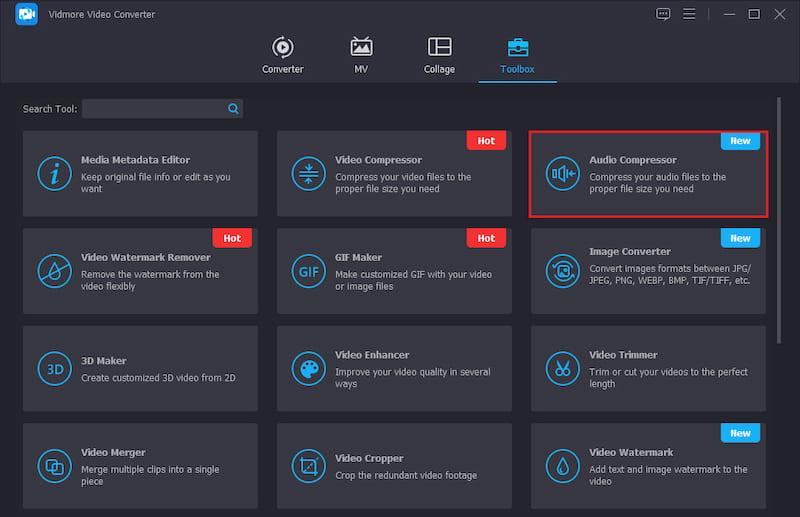The image size is (800, 517).
Task: Click the Video Compressor icon
Action: click(x=308, y=174)
